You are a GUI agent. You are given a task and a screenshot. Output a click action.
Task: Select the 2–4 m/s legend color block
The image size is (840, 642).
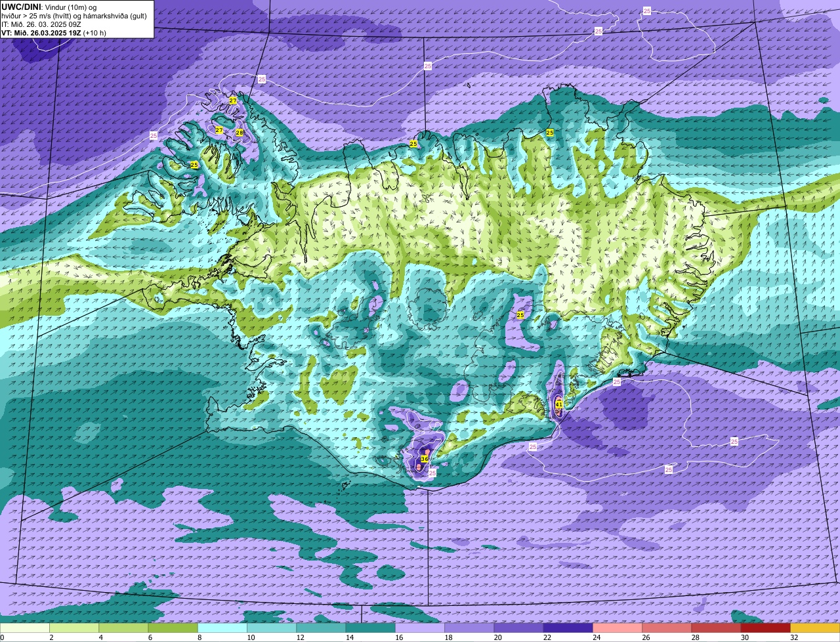[x=74, y=628]
